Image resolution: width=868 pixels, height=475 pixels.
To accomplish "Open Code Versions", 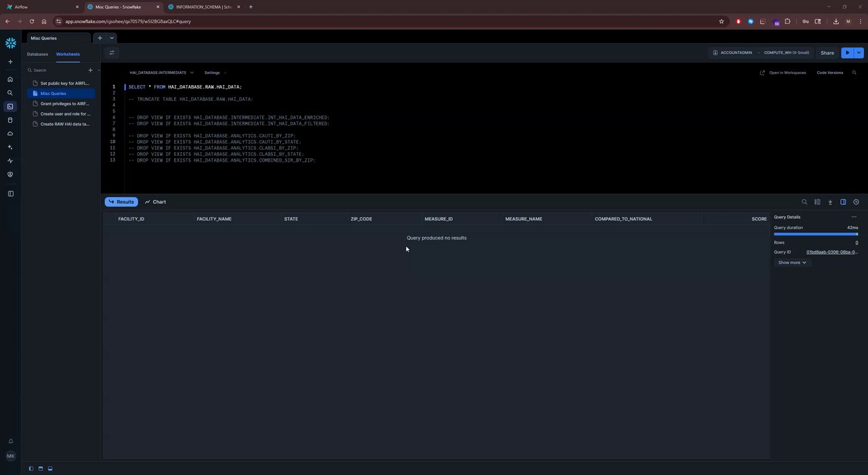I will pyautogui.click(x=830, y=73).
